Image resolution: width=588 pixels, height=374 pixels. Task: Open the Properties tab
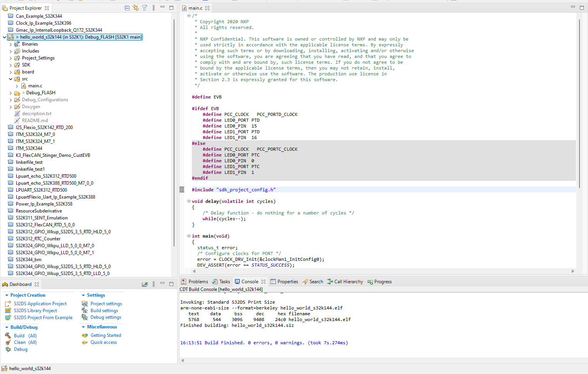tap(284, 282)
